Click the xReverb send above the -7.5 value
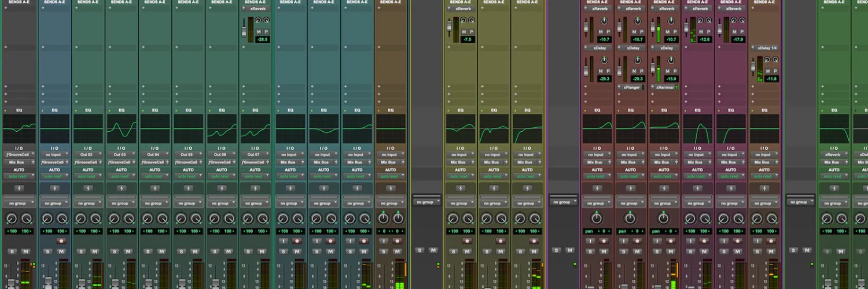Screen dimensions: 868x289 [x=461, y=9]
